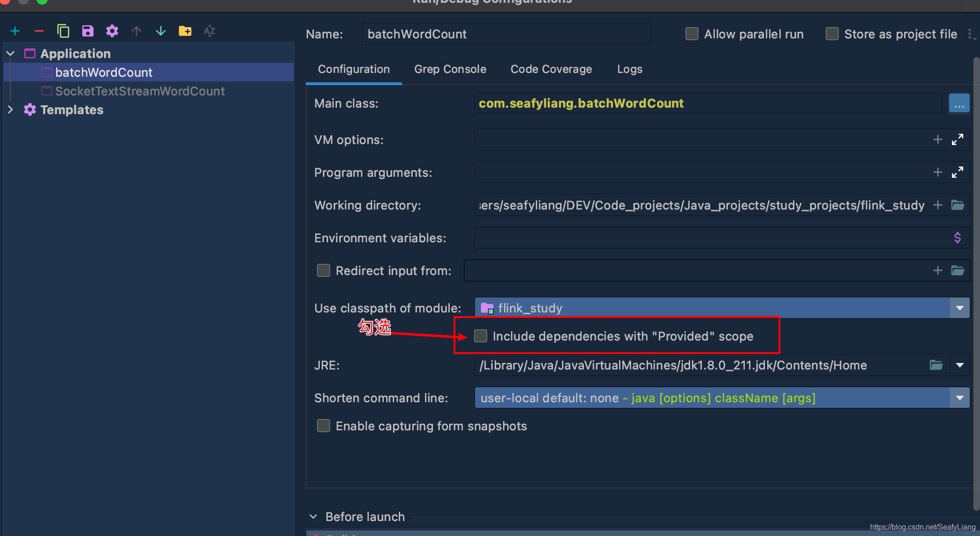Viewport: 980px width, 536px height.
Task: Click the Name input field
Action: pyautogui.click(x=506, y=34)
